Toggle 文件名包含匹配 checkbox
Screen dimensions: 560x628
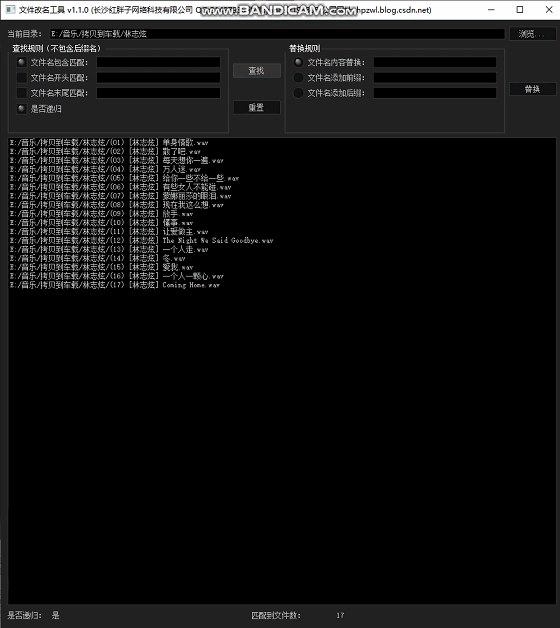(x=22, y=62)
